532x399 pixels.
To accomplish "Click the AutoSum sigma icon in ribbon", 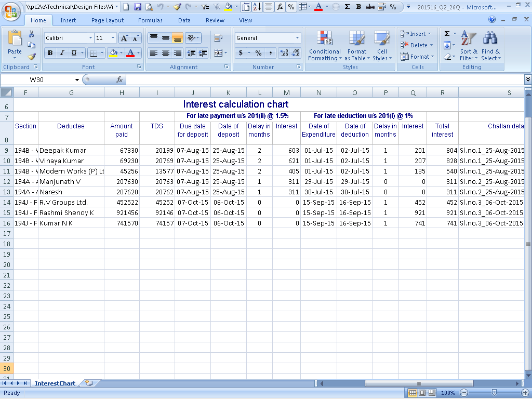I will pos(447,34).
